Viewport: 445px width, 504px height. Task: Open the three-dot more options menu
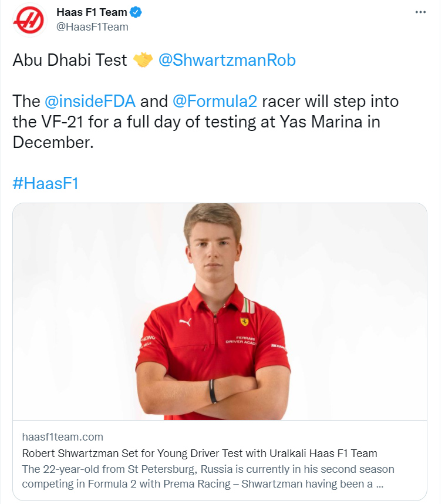click(x=420, y=12)
